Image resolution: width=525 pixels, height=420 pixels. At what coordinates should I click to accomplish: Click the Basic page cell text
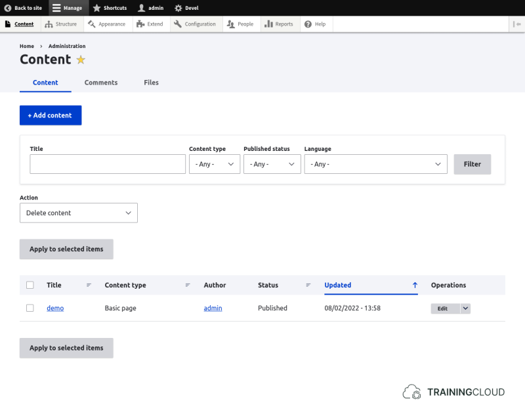pos(121,308)
